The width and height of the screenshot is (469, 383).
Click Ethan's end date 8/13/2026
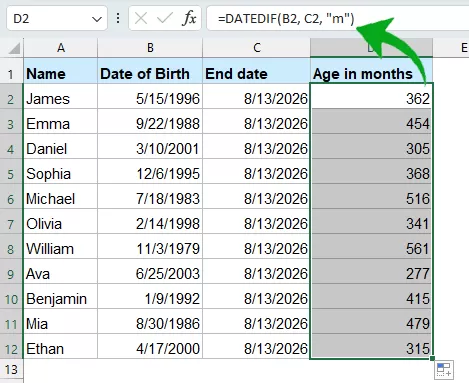point(256,346)
